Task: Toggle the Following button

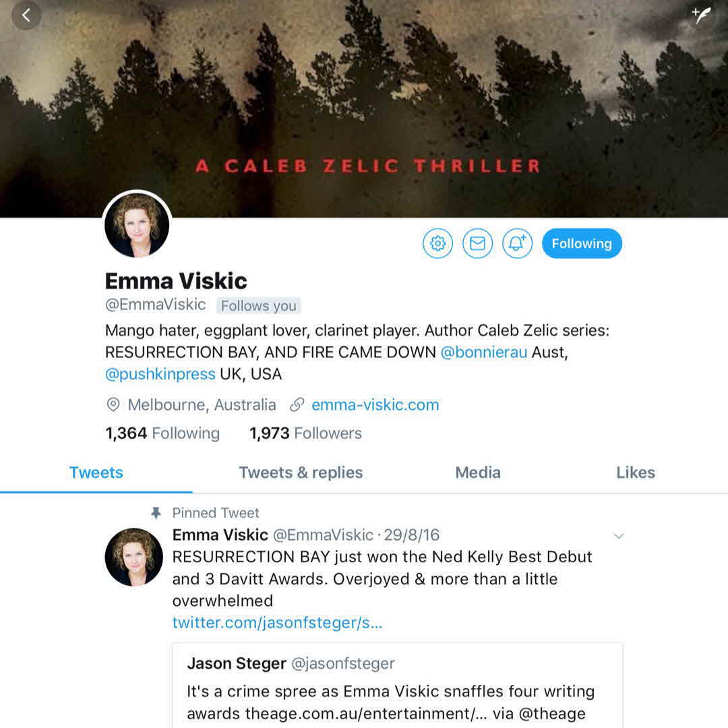Action: [x=582, y=243]
